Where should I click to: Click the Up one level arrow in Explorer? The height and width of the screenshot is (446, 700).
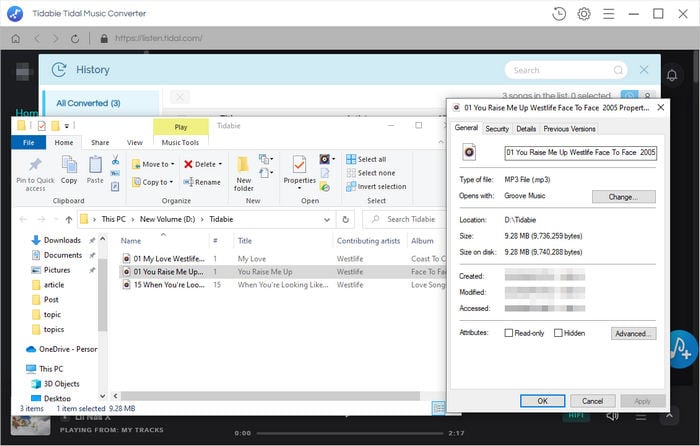pyautogui.click(x=69, y=220)
